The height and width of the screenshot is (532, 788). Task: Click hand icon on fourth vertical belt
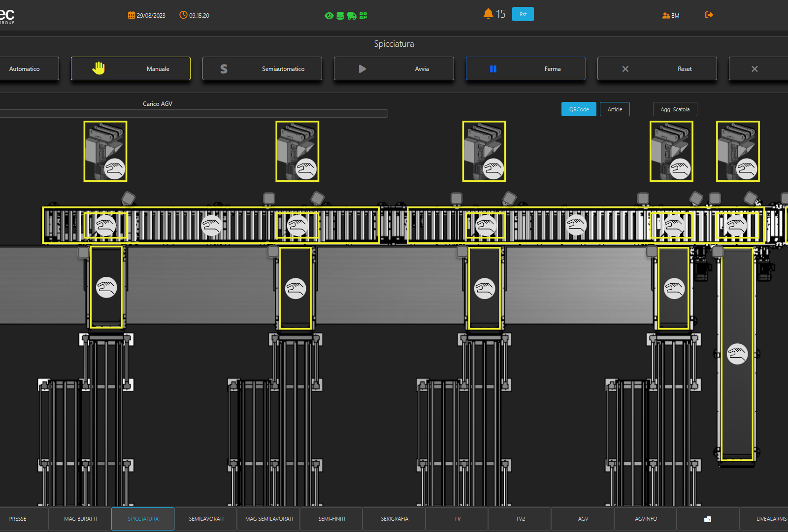point(674,289)
